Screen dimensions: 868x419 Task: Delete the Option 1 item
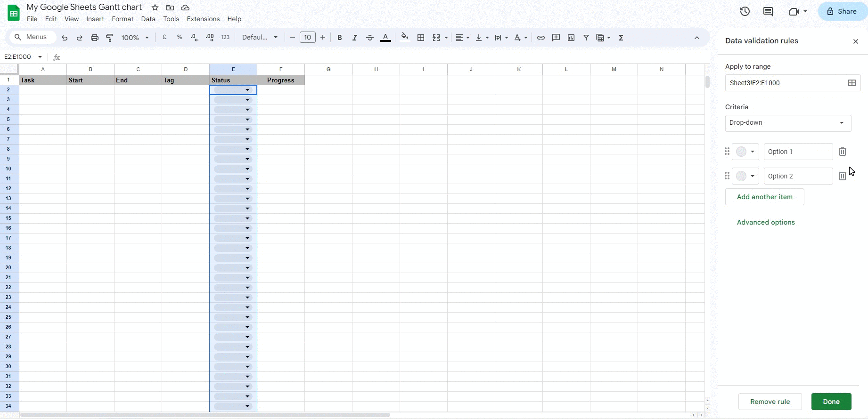coord(843,152)
